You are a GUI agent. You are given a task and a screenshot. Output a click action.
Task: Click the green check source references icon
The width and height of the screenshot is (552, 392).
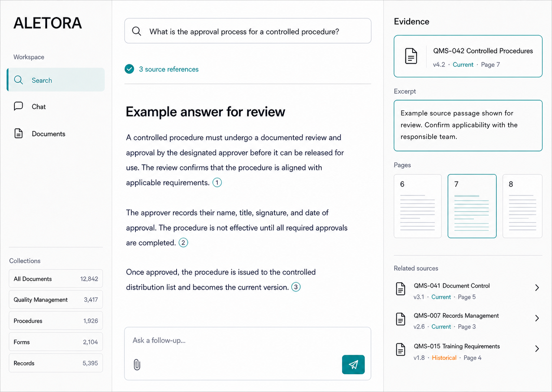(129, 69)
